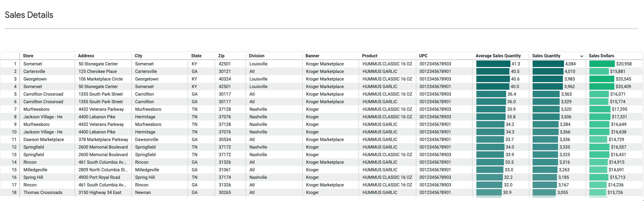Click row number 12

pos(14,147)
